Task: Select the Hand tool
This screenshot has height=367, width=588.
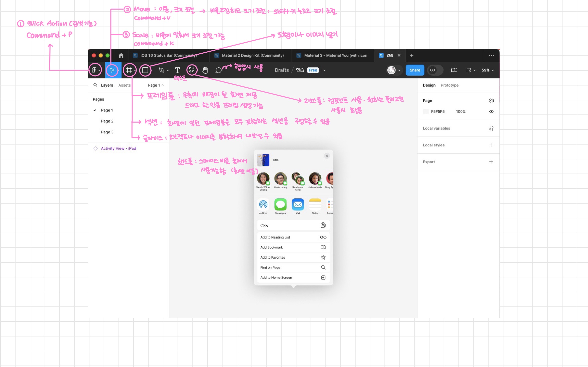Action: [x=205, y=70]
